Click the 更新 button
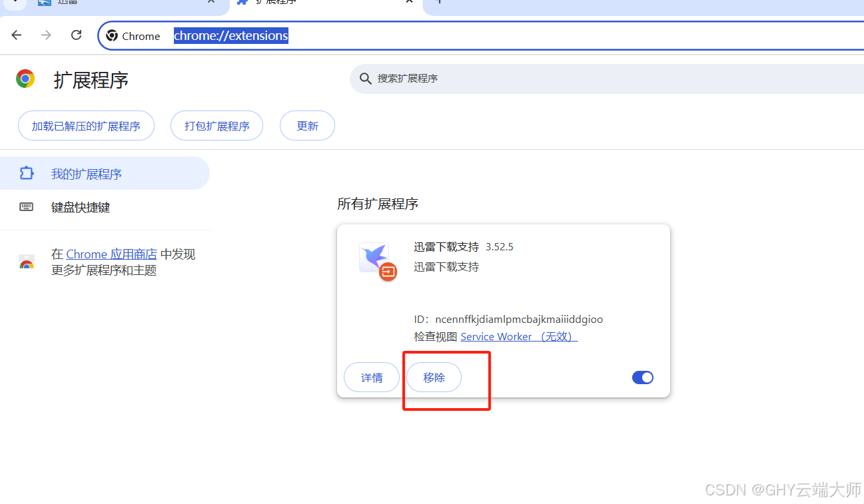864x504 pixels. (307, 126)
